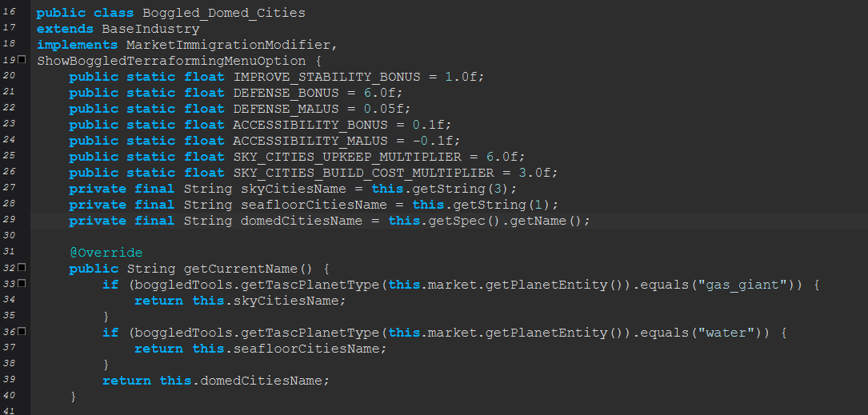Click line number 16 in the gutter
Viewport: 868px width, 415px height.
coord(10,13)
